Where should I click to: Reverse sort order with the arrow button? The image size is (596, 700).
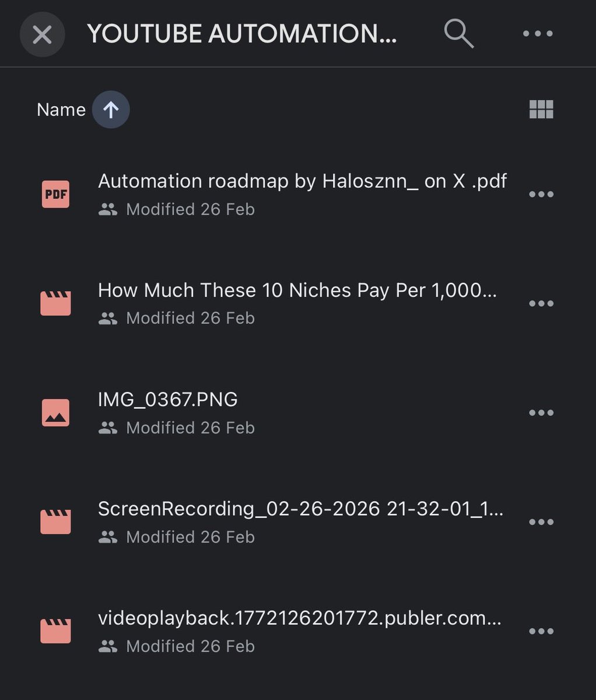coord(111,110)
